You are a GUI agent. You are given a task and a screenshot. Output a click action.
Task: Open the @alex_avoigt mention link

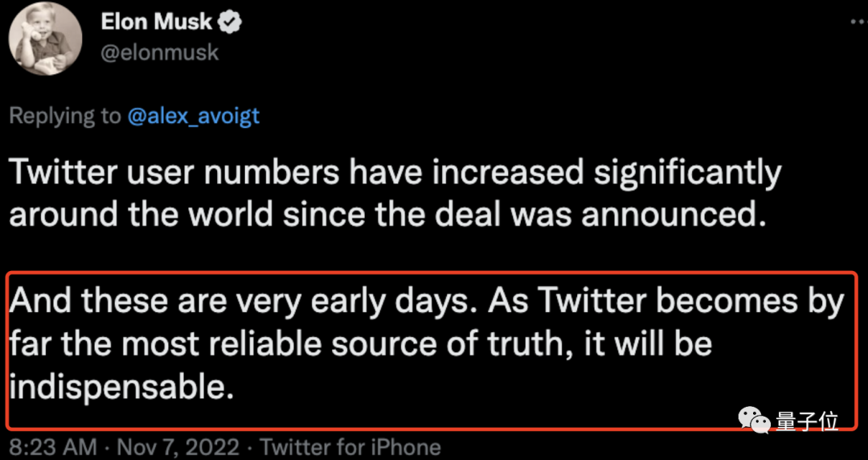pos(193,116)
